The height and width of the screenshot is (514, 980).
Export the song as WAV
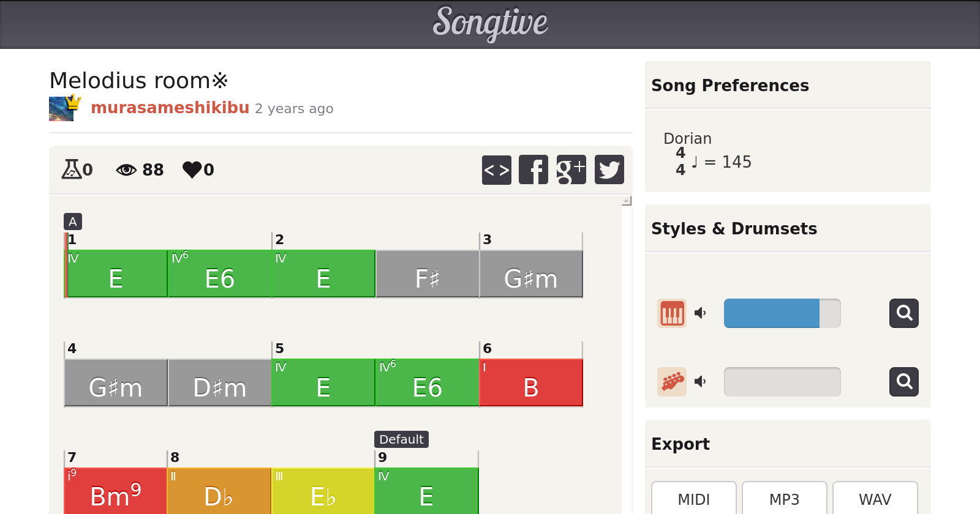pos(875,499)
